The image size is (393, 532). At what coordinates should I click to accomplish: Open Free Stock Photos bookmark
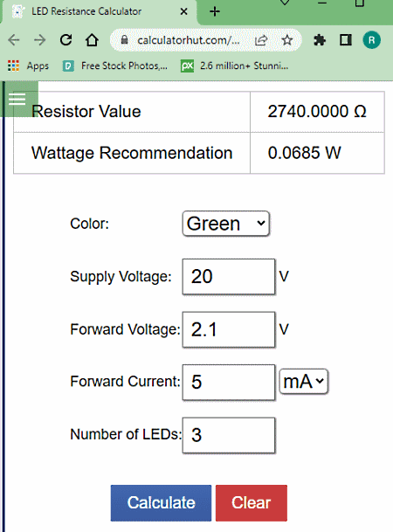115,66
